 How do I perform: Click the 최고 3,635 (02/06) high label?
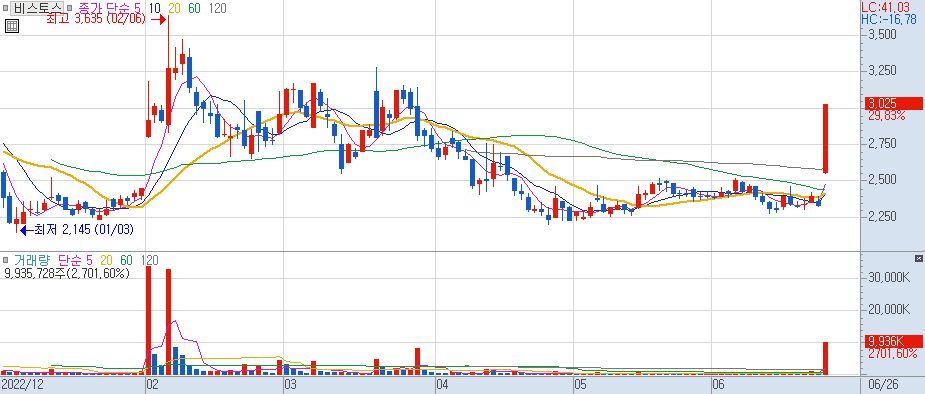(97, 19)
